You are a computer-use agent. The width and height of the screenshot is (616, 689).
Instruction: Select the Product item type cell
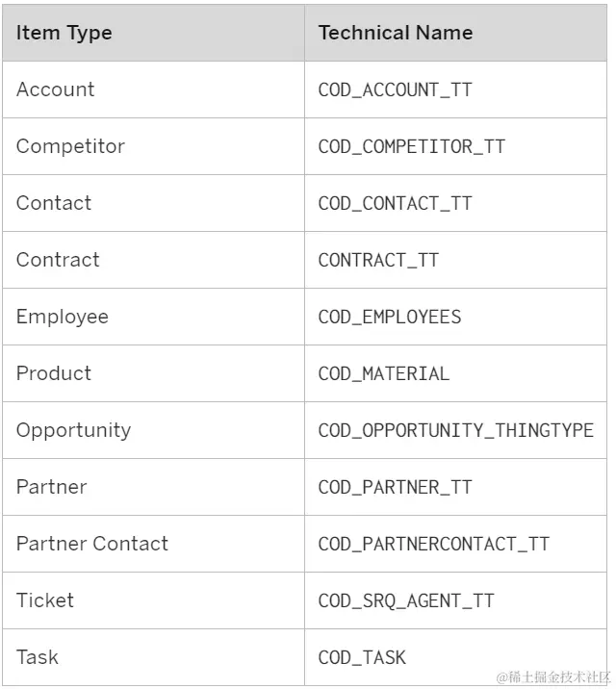pyautogui.click(x=54, y=373)
